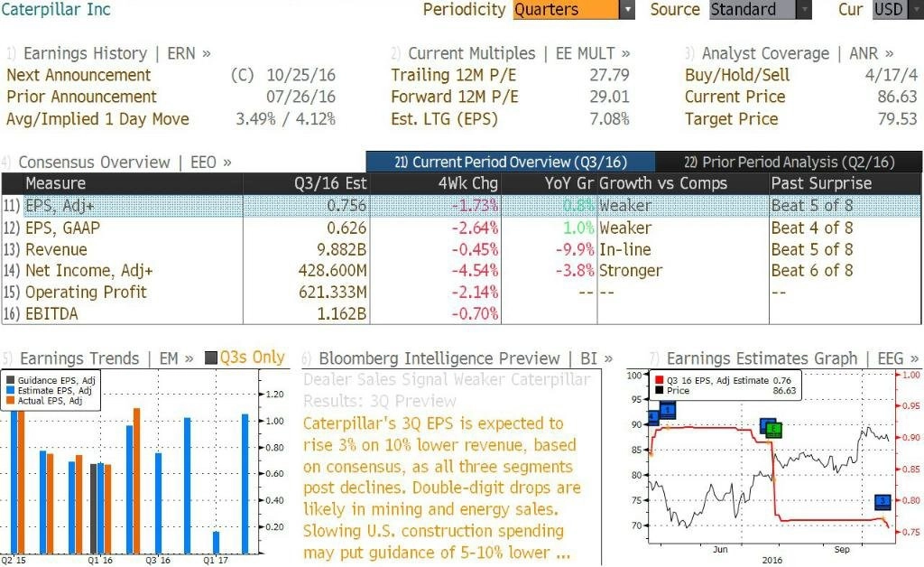Image resolution: width=924 pixels, height=567 pixels.
Task: Toggle the Q3s Only checkbox
Action: pyautogui.click(x=211, y=358)
